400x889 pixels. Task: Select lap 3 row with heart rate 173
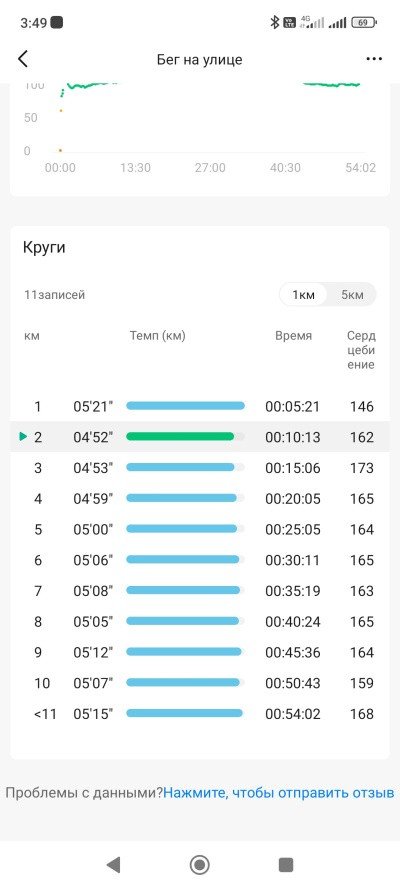199,468
